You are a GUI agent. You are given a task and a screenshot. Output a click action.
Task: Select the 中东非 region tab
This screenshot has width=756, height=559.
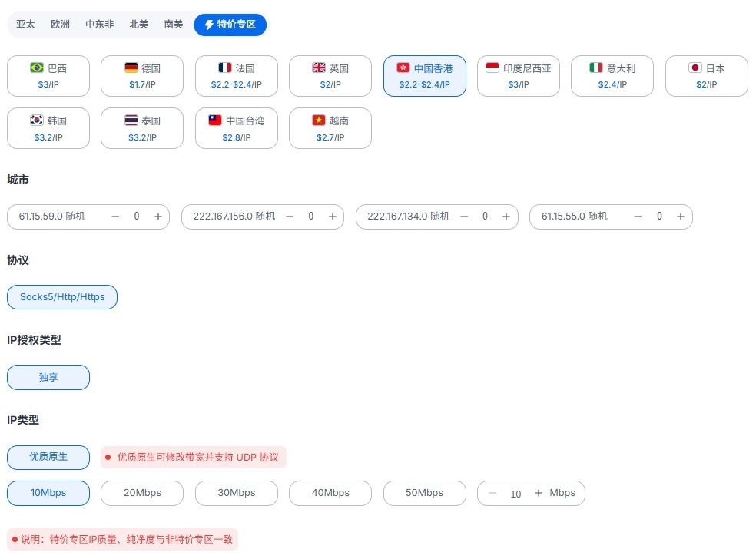pos(100,25)
